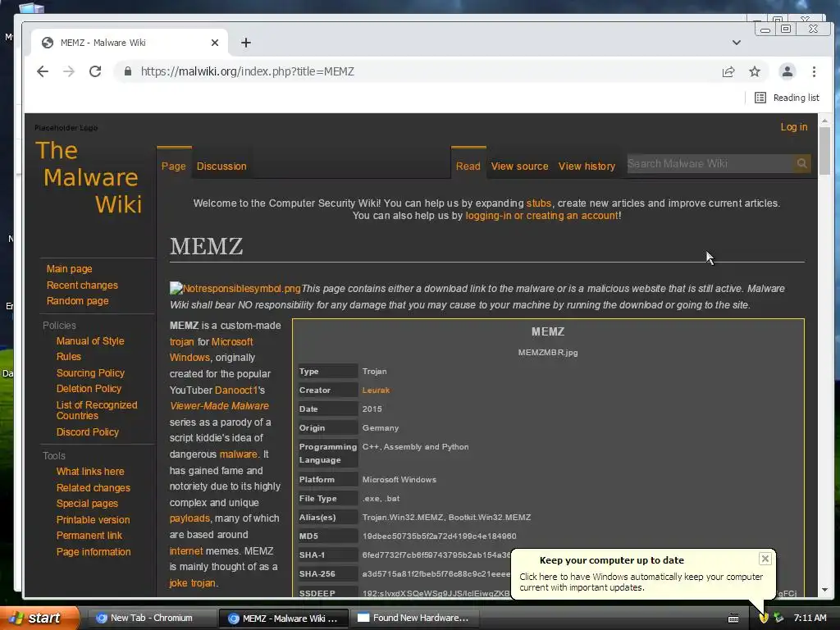Click MEMZMBR.jpg in the infobox
This screenshot has width=840, height=630.
click(547, 353)
